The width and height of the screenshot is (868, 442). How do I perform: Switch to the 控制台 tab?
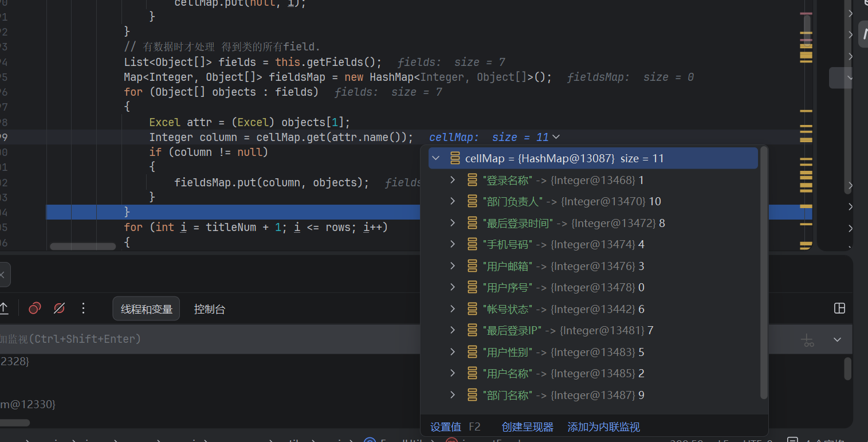[209, 309]
